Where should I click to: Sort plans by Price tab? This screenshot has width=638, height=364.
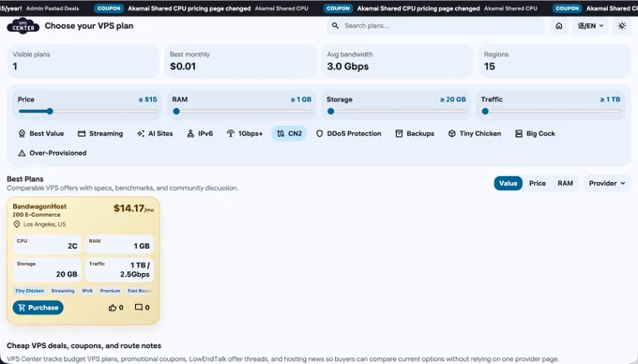(537, 184)
